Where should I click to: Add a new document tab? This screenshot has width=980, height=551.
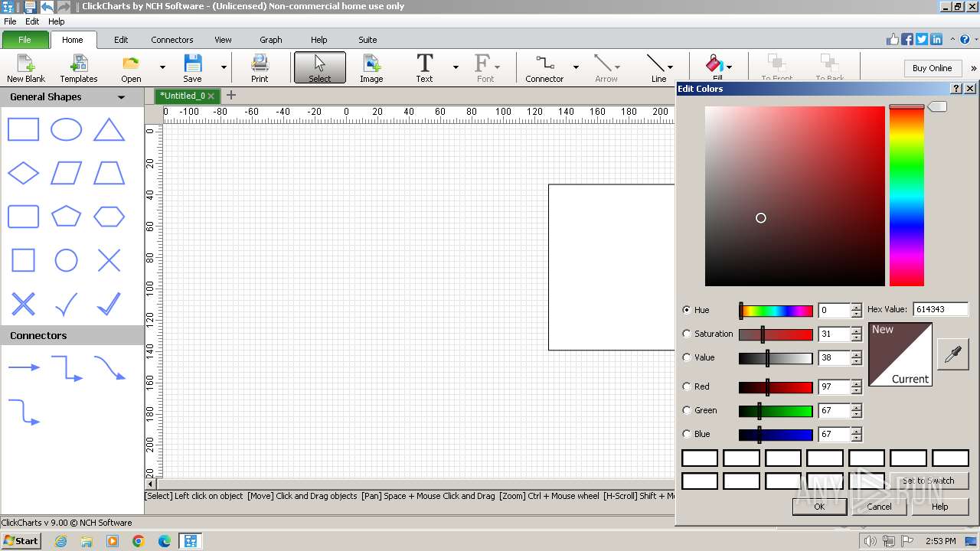pyautogui.click(x=230, y=96)
